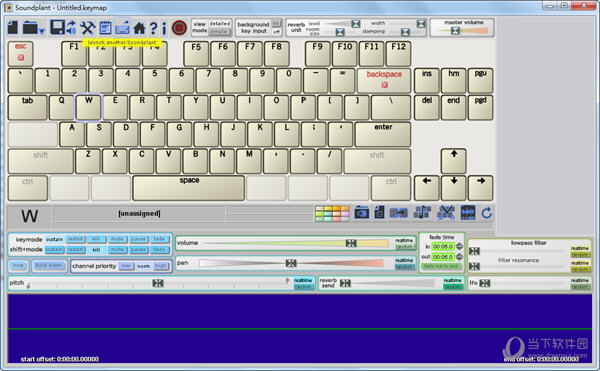The image size is (600, 371).
Task: Click the load sound folder icon
Action: click(x=361, y=213)
